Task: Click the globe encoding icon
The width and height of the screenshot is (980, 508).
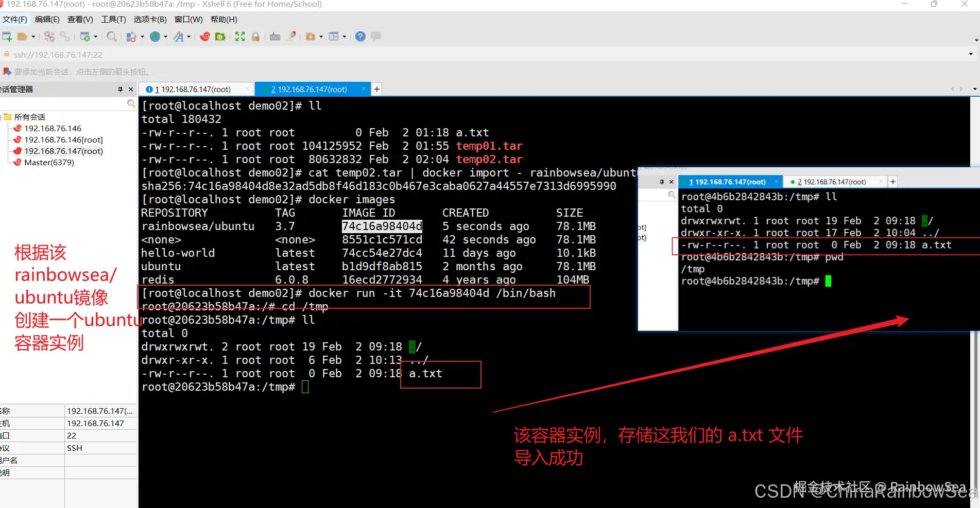Action: tap(155, 37)
